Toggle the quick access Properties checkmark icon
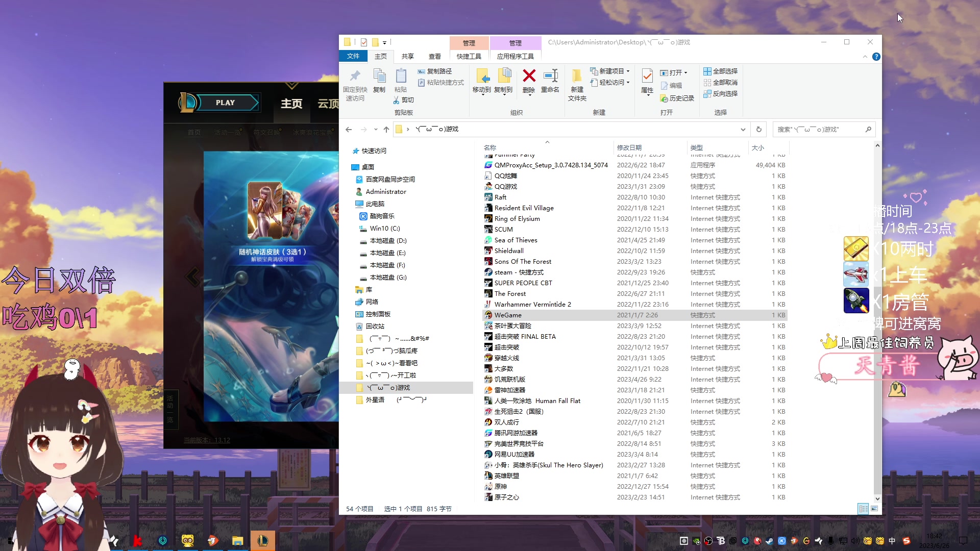 364,42
